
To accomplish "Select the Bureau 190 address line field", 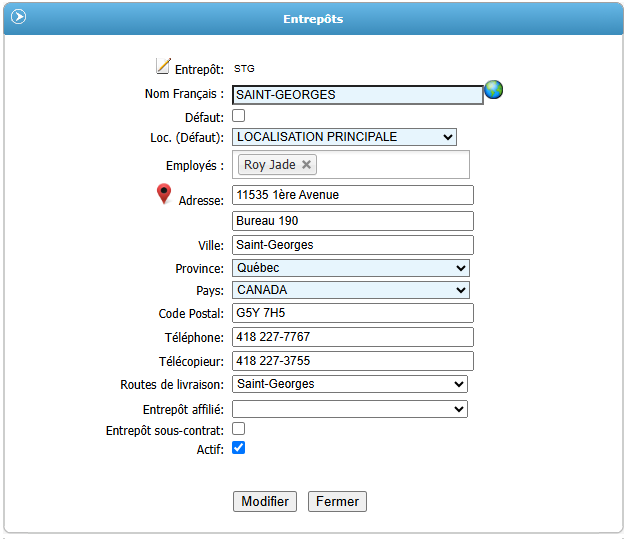I will tap(353, 221).
